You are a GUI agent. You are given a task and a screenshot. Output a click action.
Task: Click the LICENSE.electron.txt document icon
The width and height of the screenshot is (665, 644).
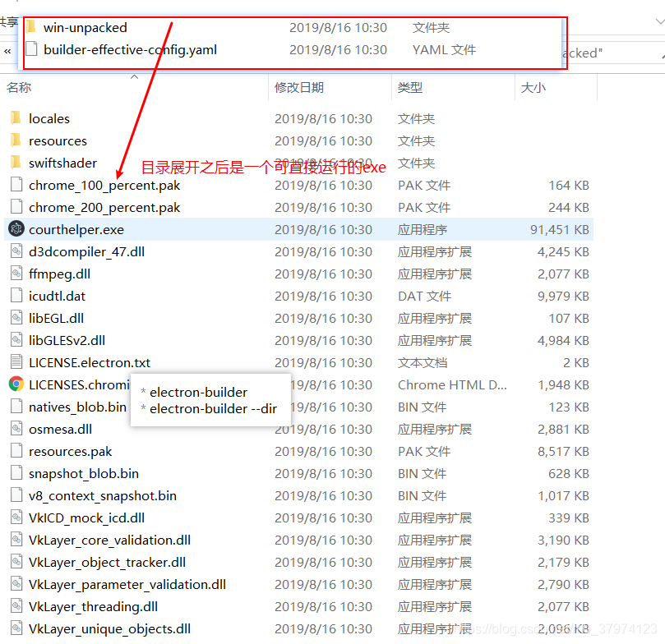click(x=16, y=361)
